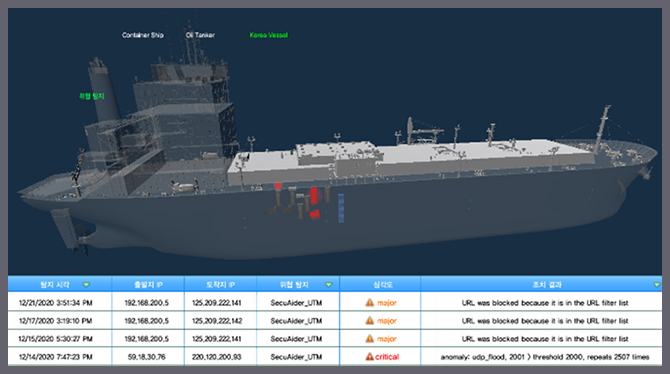Click the 출발지 IP column header
670x374 pixels.
point(148,285)
